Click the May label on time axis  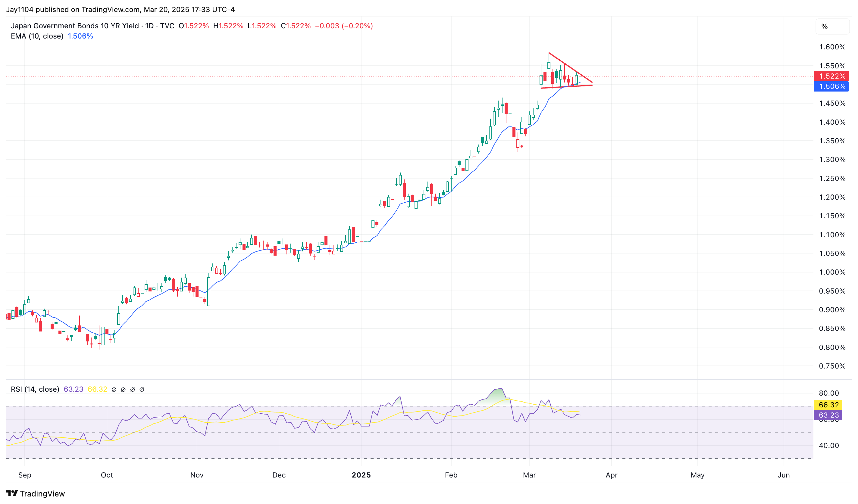[x=697, y=475]
